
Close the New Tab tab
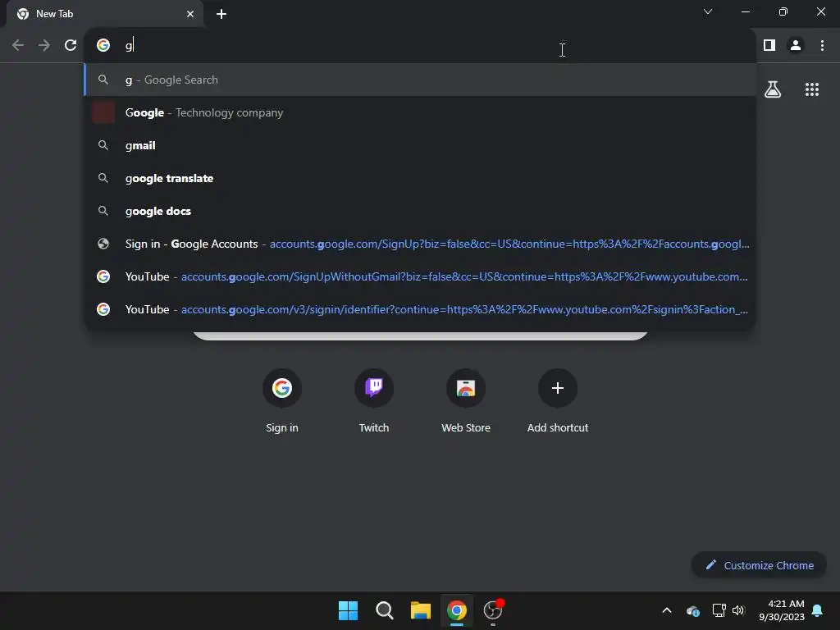click(x=190, y=14)
